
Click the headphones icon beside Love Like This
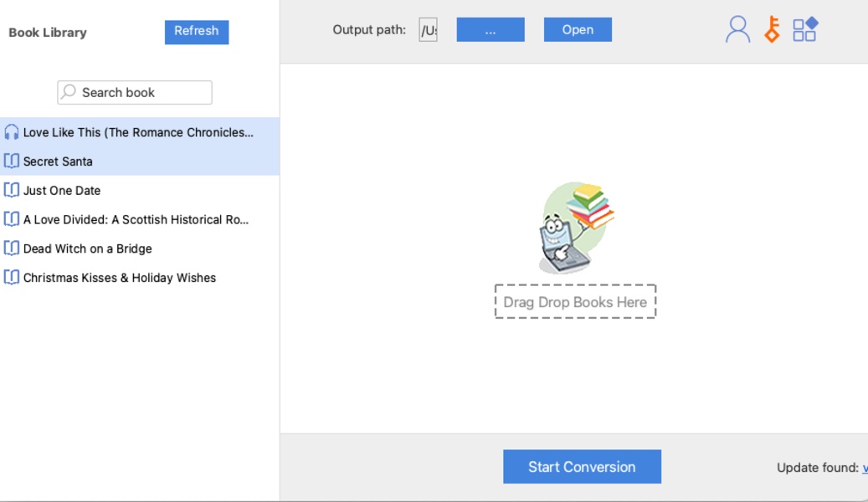(x=11, y=132)
